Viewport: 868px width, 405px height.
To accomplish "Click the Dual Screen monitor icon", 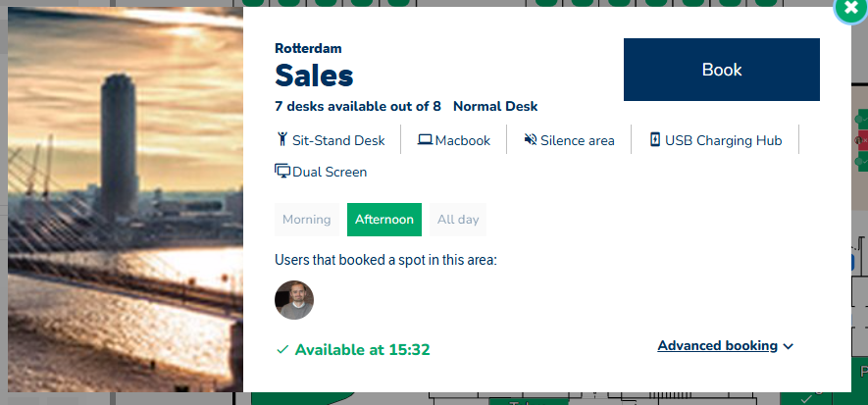I will [282, 172].
